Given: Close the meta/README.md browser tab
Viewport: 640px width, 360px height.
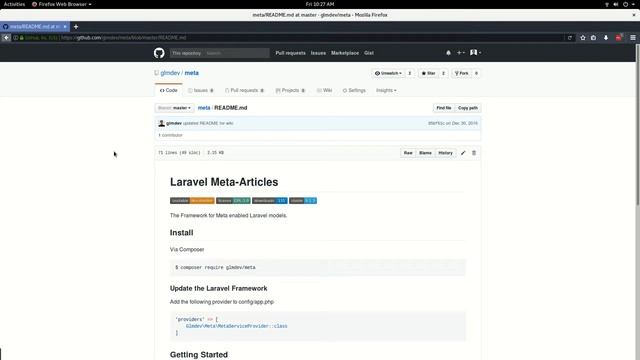Looking at the screenshot, I should coord(65,27).
